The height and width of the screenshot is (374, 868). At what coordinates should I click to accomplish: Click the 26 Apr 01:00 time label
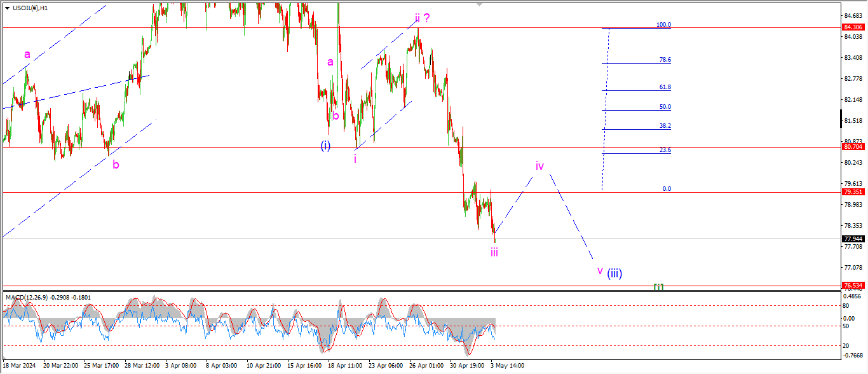(x=426, y=366)
